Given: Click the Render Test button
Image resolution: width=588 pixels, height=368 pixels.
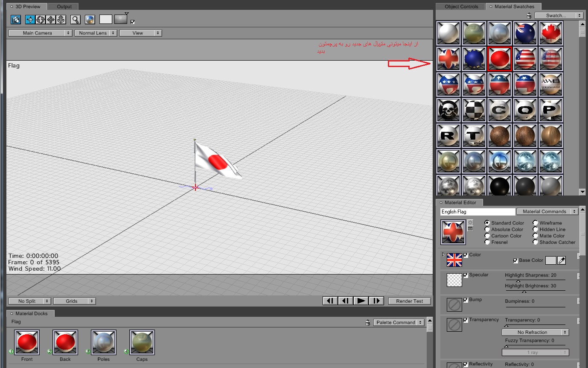Looking at the screenshot, I should point(410,301).
